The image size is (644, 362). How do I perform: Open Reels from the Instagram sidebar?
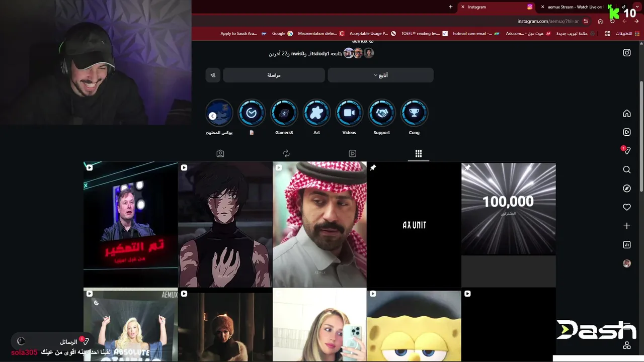tap(627, 132)
